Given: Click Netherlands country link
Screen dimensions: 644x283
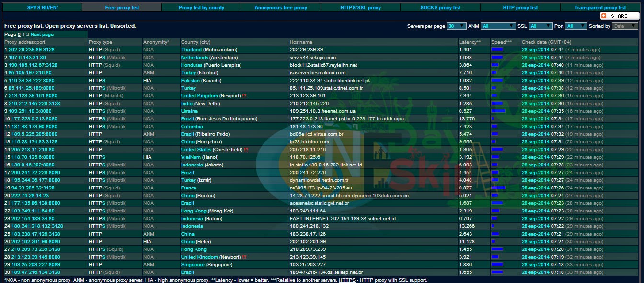Looking at the screenshot, I should 195,58.
